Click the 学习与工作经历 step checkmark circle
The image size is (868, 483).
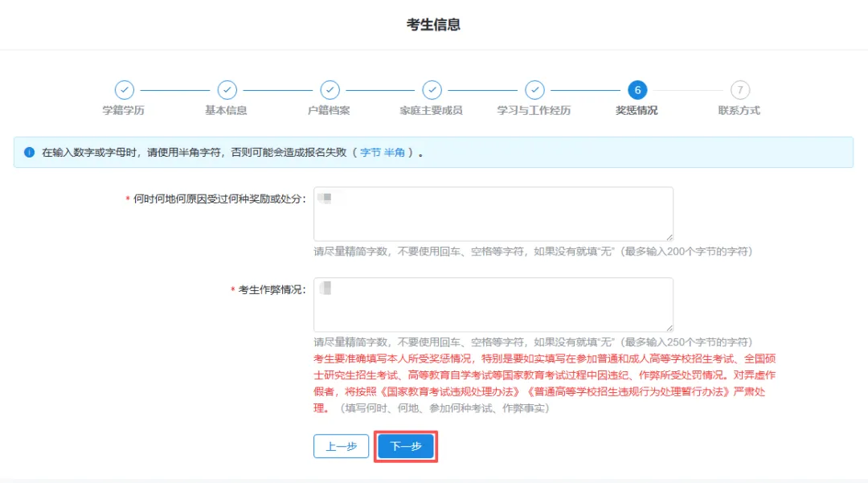(x=534, y=90)
